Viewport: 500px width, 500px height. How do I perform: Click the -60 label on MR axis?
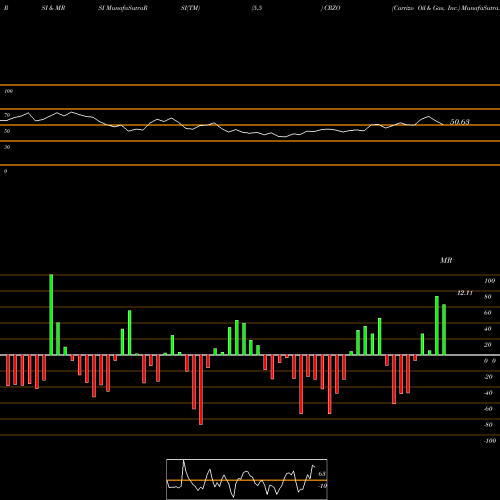point(488,409)
